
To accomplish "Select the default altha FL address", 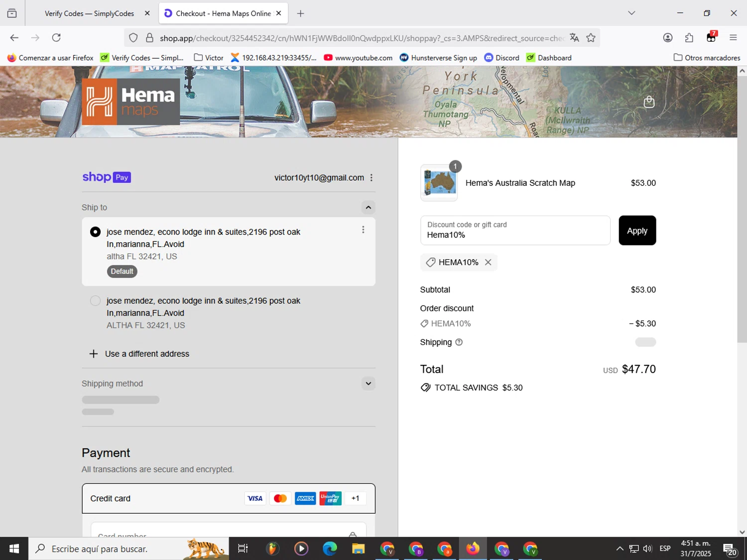I will coord(95,232).
